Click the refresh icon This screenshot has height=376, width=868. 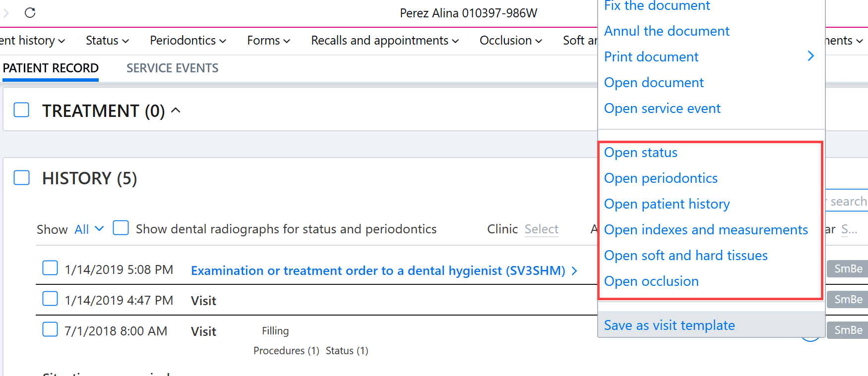30,12
